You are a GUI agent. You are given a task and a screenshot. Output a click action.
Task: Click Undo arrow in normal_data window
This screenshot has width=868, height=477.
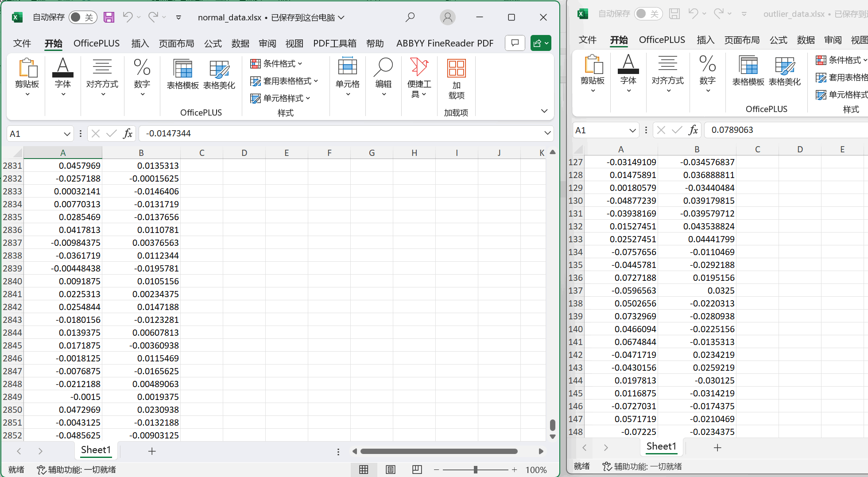128,17
